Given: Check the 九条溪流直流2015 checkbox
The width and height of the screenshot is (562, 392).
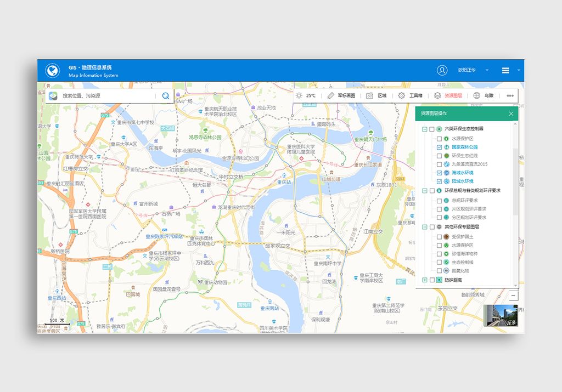Looking at the screenshot, I should tap(439, 164).
